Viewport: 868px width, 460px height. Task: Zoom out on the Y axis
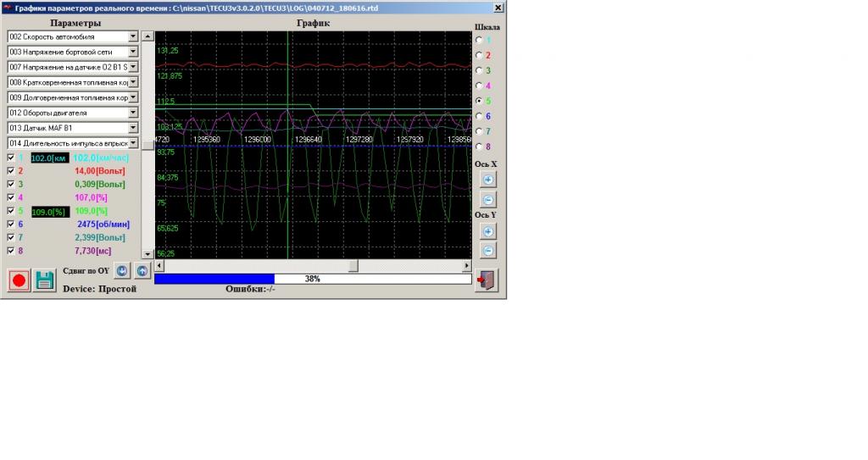(x=487, y=251)
